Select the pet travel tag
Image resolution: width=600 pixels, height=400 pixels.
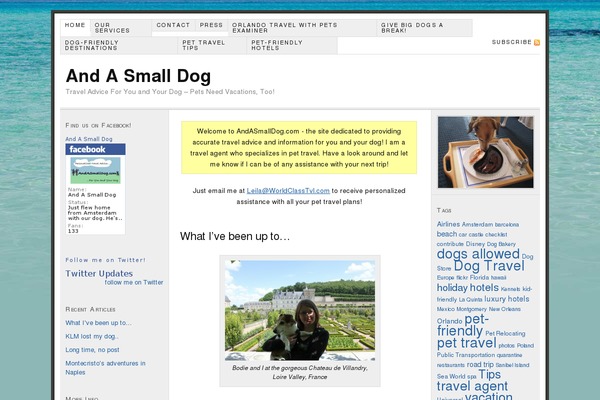coord(466,343)
